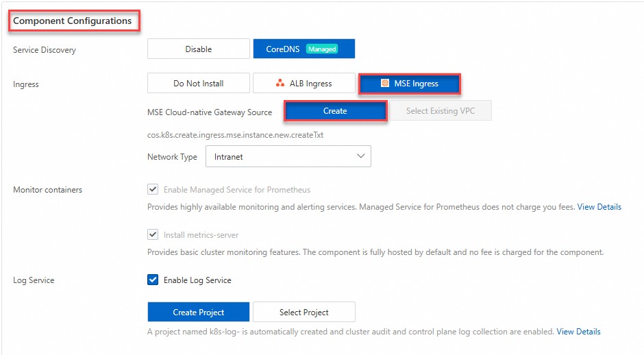Open View Details link for Log Service

pyautogui.click(x=578, y=332)
